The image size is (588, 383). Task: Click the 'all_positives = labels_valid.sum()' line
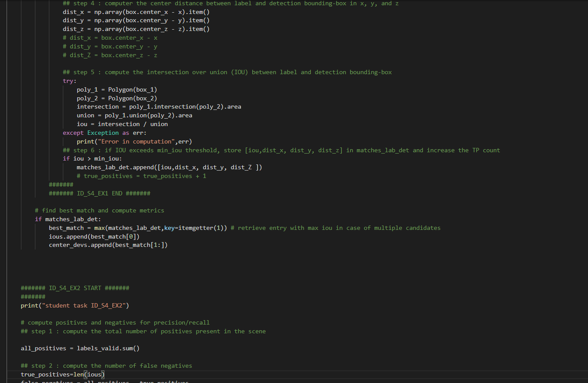coord(80,349)
